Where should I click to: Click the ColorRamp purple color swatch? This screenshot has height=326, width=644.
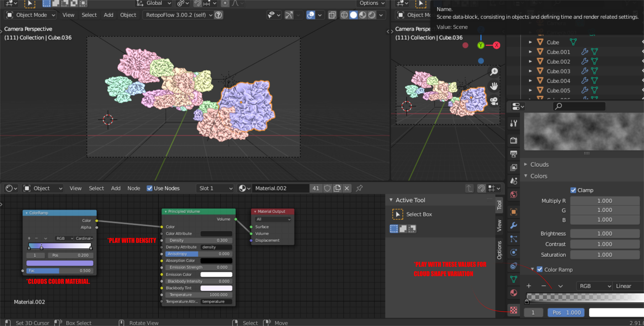tap(60, 263)
